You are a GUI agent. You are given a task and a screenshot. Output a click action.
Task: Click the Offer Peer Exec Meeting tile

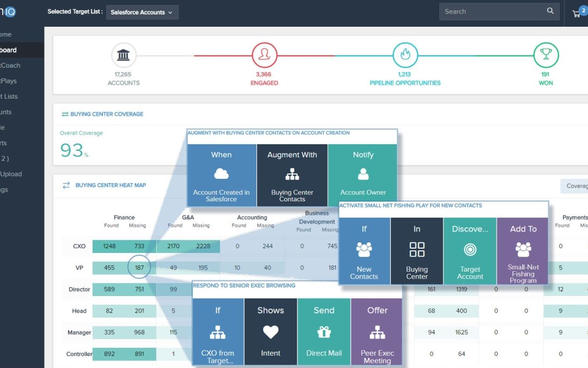pyautogui.click(x=377, y=331)
